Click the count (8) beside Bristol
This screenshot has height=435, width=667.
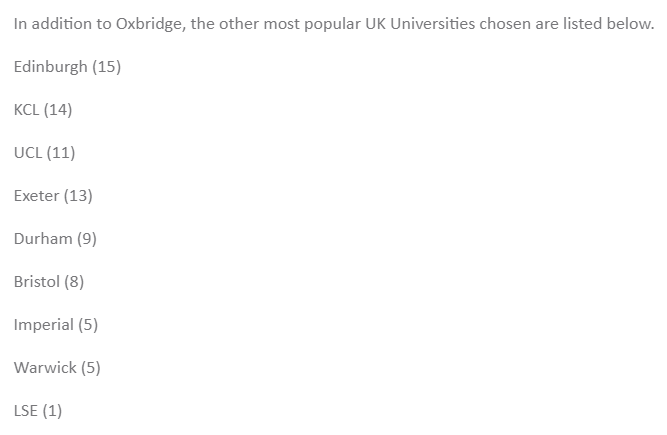(x=74, y=282)
